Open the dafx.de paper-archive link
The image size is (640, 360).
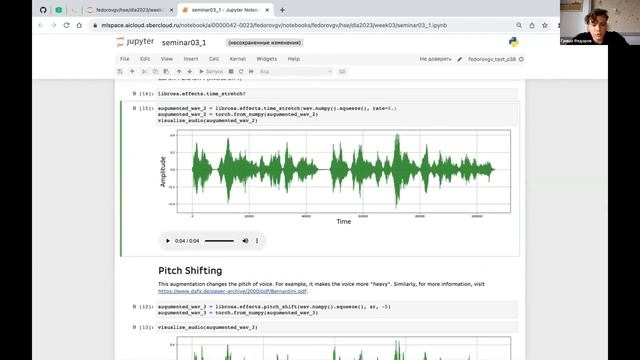pos(232,291)
